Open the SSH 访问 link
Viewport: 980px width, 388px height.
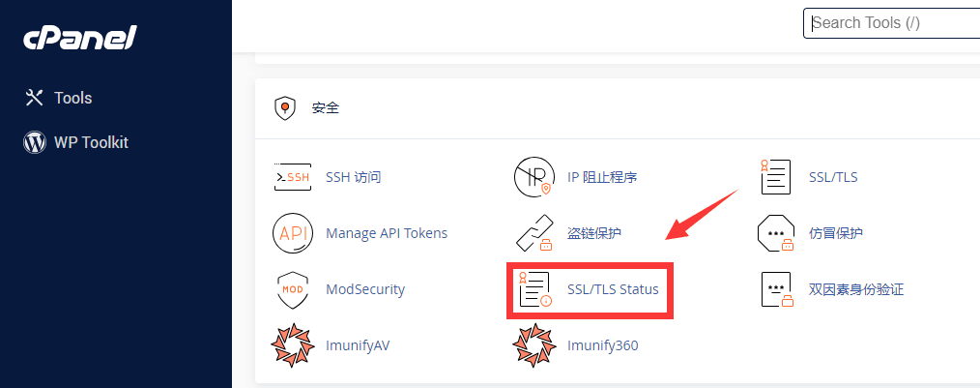(353, 177)
